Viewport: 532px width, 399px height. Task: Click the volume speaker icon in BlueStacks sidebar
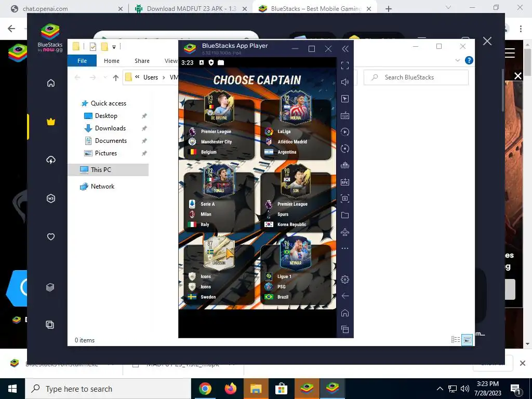pyautogui.click(x=345, y=82)
